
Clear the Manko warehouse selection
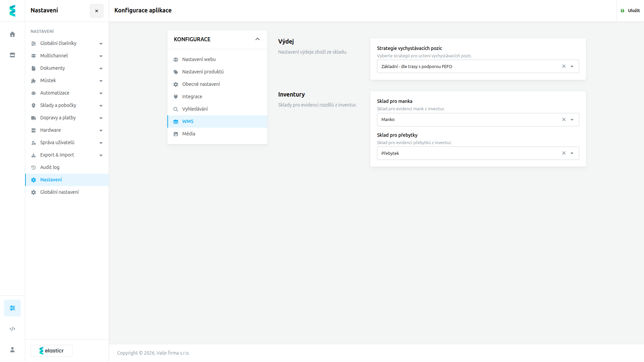tap(564, 120)
